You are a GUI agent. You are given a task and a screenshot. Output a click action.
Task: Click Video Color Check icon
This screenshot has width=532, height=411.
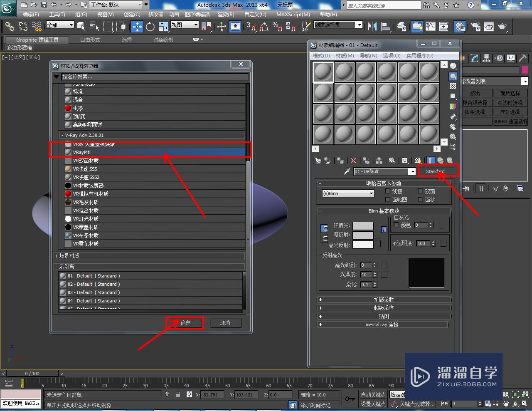pyautogui.click(x=453, y=106)
